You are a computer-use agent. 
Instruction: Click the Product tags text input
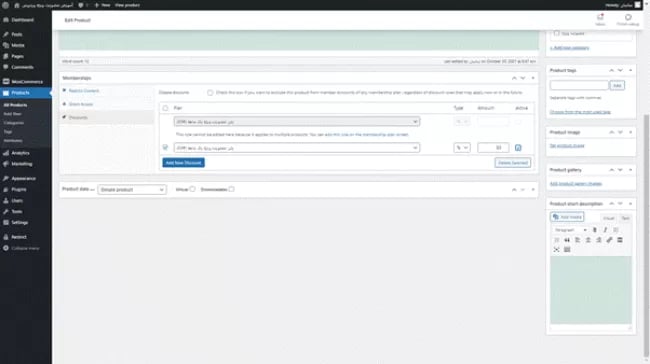tap(579, 85)
